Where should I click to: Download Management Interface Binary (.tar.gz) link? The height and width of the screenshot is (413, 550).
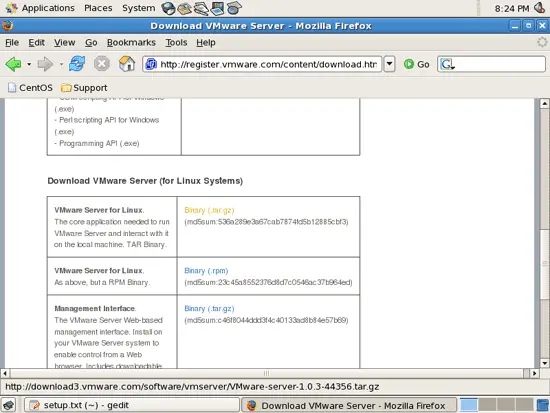click(209, 308)
